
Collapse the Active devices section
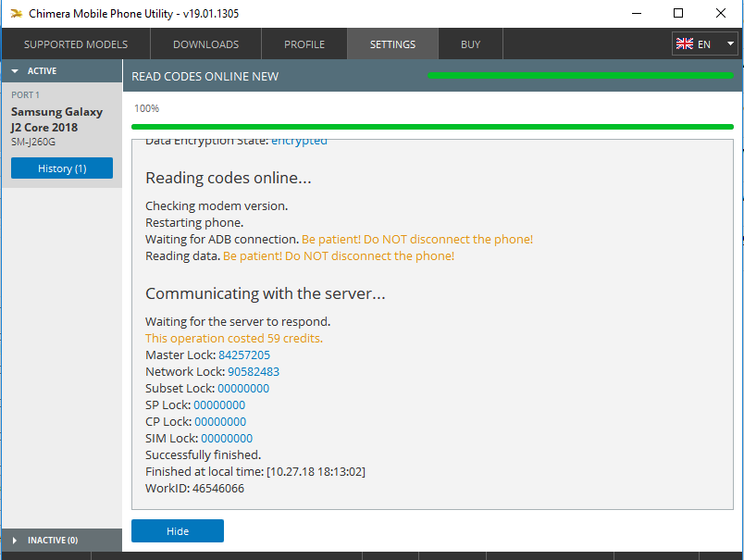pyautogui.click(x=62, y=70)
